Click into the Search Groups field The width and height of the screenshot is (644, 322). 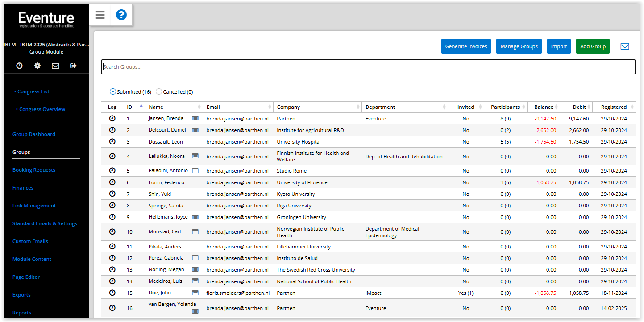click(368, 67)
